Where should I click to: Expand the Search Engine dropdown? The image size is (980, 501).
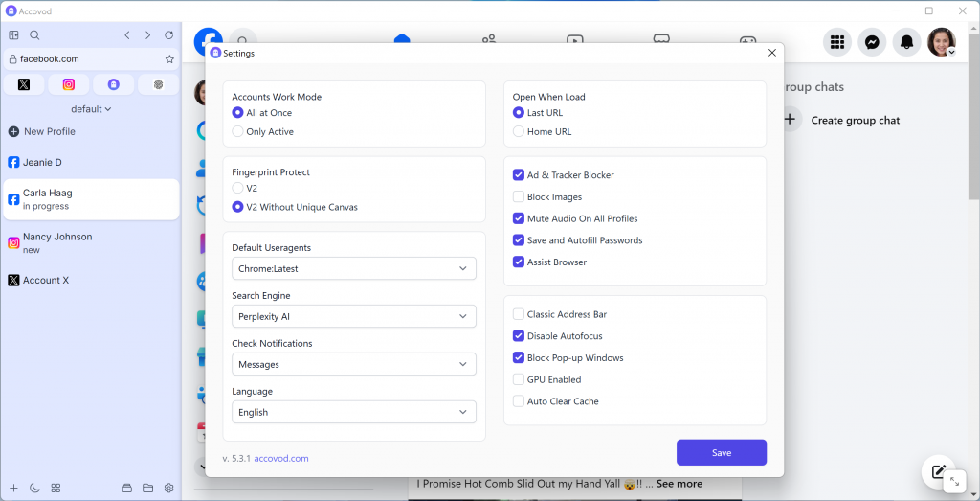coord(353,317)
